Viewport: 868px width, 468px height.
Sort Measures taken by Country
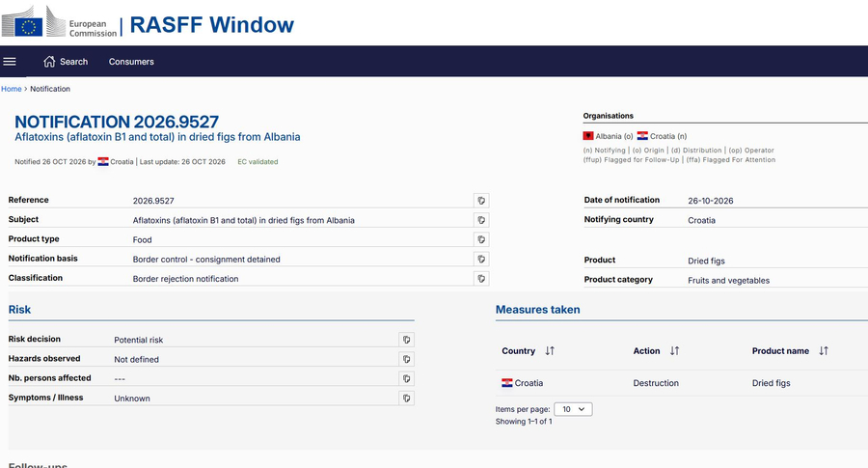pos(550,350)
